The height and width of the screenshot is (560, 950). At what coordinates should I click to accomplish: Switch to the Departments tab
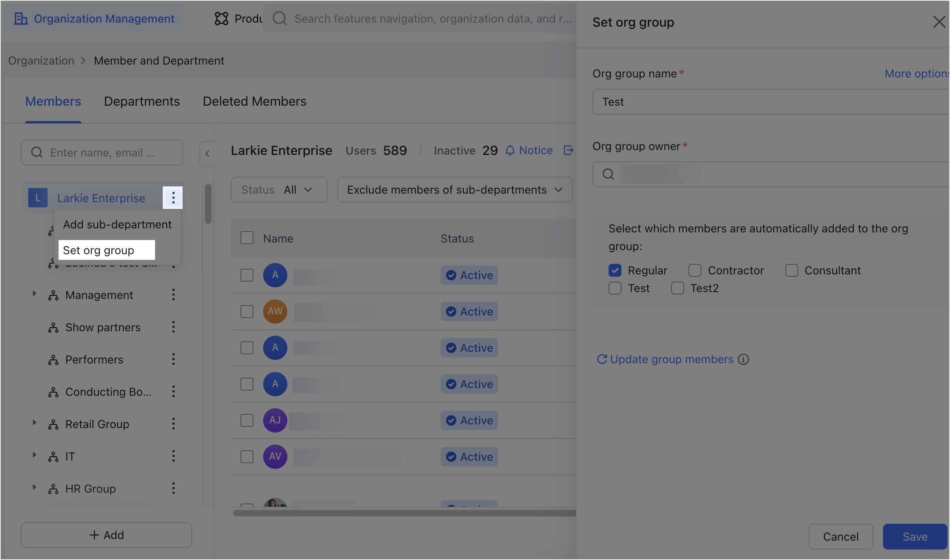click(x=142, y=101)
